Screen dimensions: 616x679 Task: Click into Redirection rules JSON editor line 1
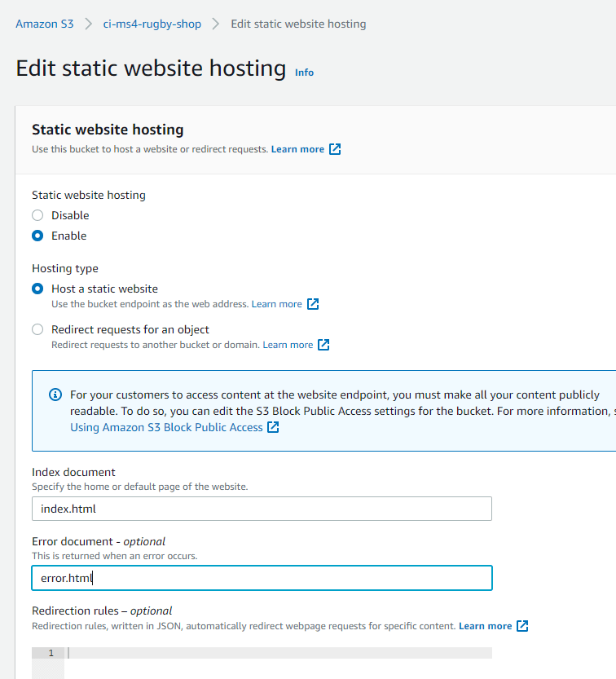click(x=277, y=653)
